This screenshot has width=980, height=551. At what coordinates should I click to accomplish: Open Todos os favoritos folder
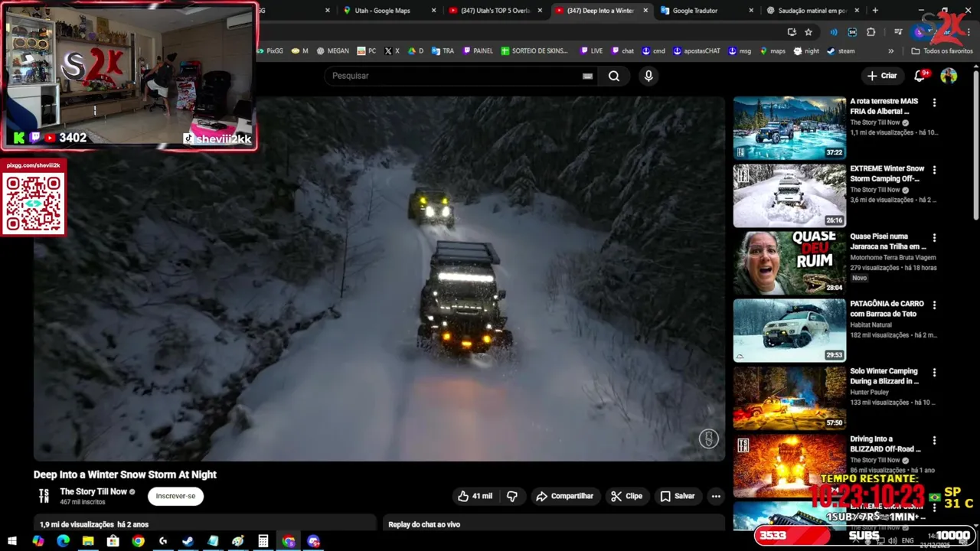click(x=942, y=51)
